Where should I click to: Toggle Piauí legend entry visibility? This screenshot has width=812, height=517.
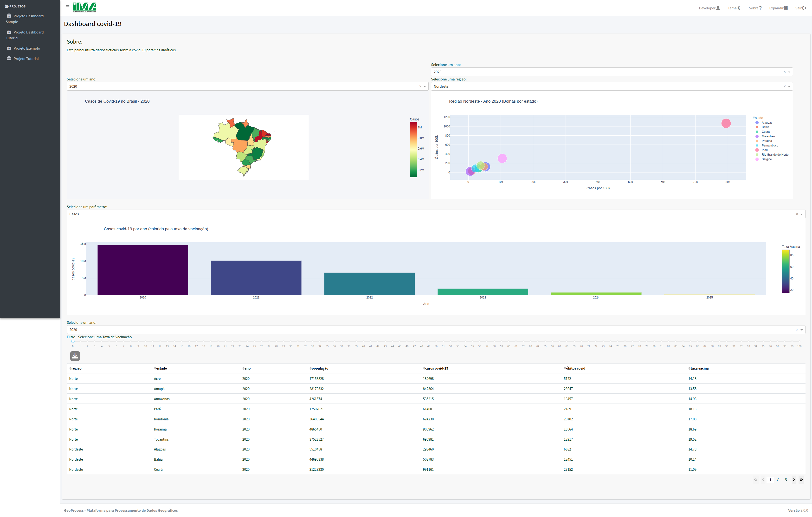(x=764, y=150)
